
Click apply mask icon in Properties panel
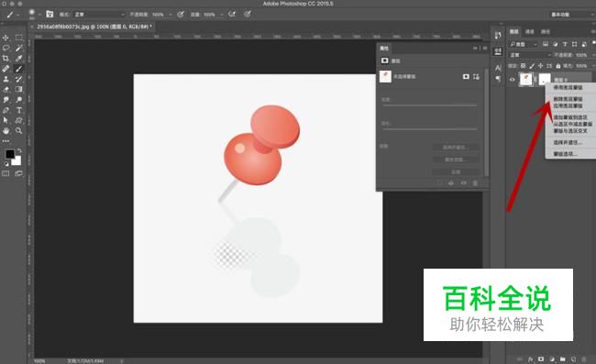(451, 183)
